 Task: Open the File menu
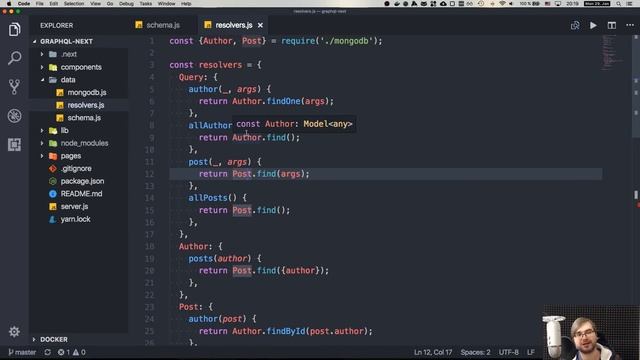(x=40, y=3)
